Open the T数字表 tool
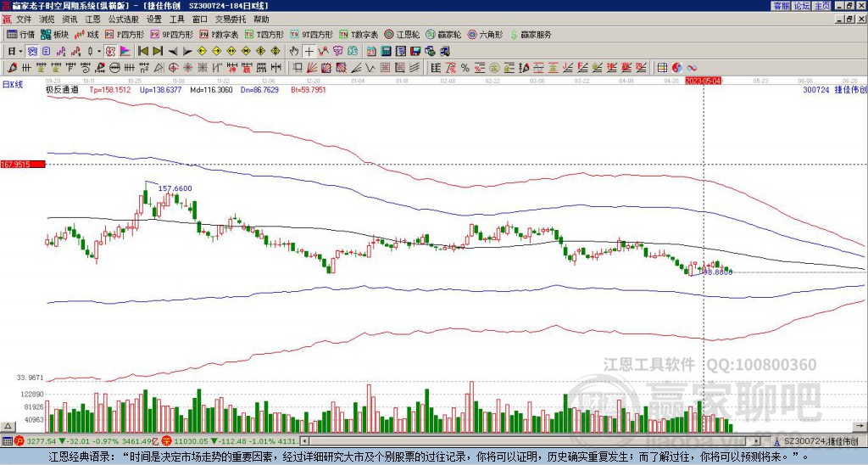The height and width of the screenshot is (465, 868). click(x=359, y=34)
